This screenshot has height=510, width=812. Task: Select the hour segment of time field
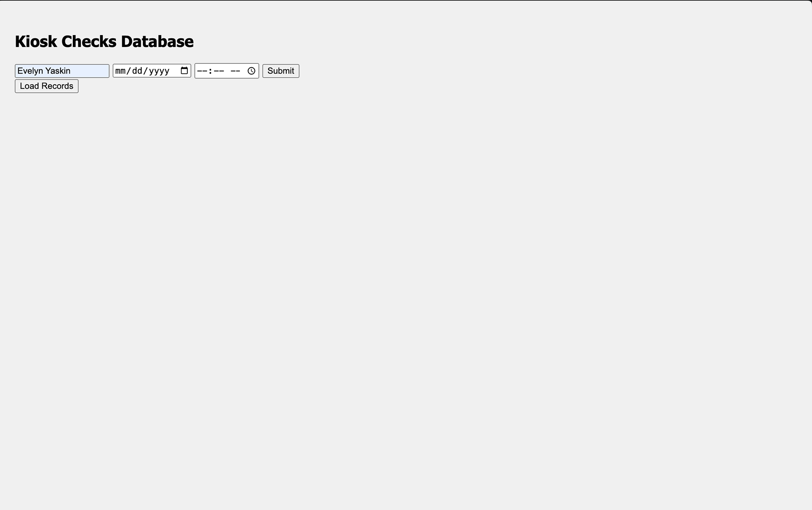pyautogui.click(x=202, y=71)
